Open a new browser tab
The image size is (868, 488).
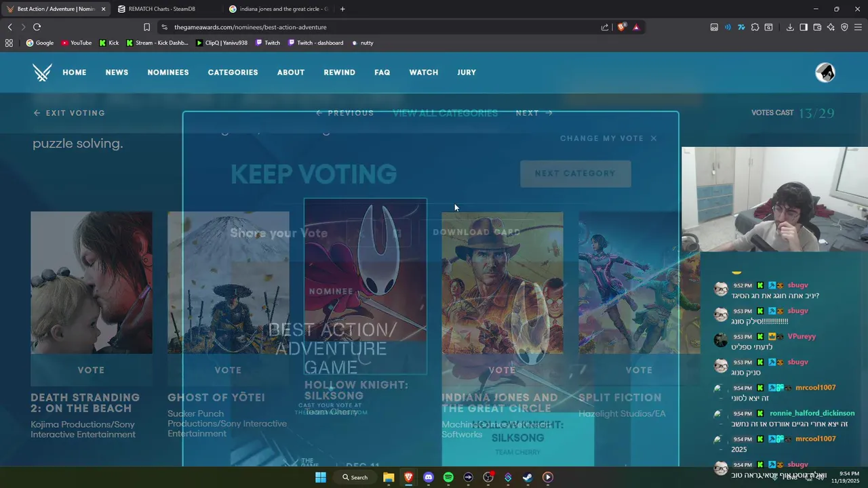click(342, 9)
